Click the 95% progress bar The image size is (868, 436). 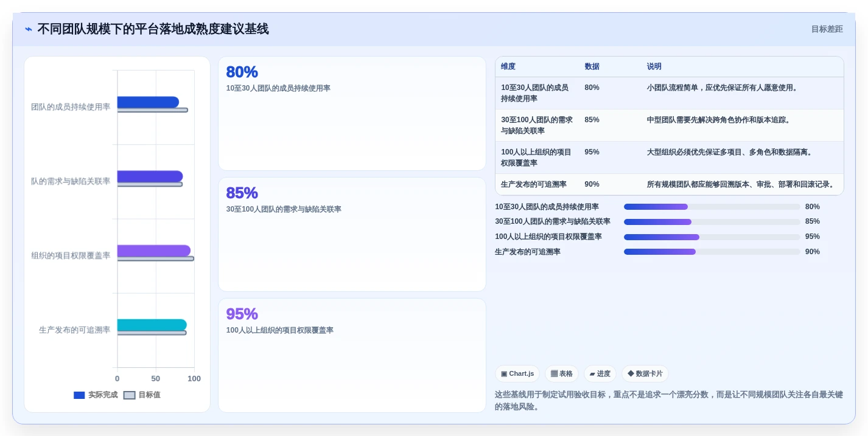click(x=712, y=237)
